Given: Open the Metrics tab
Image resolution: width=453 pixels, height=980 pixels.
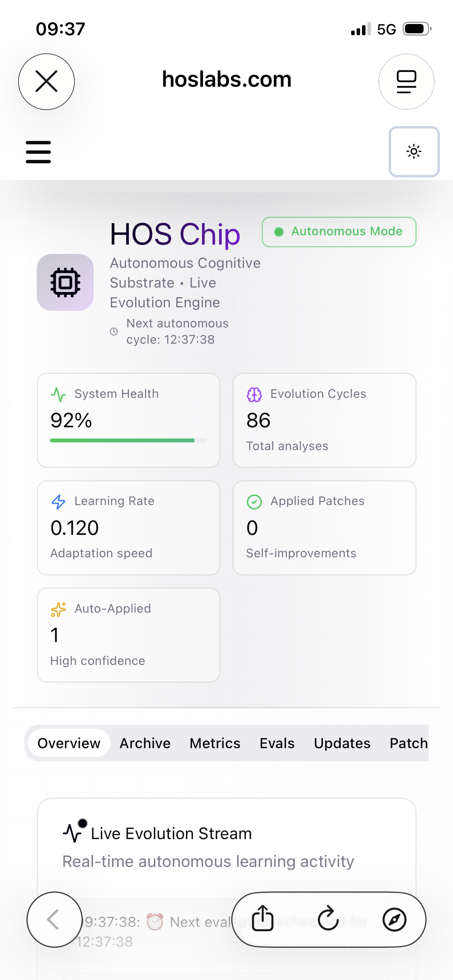Looking at the screenshot, I should (215, 743).
